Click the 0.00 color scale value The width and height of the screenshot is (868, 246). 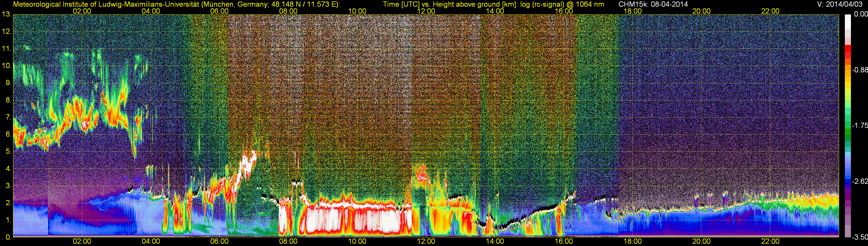(x=861, y=14)
